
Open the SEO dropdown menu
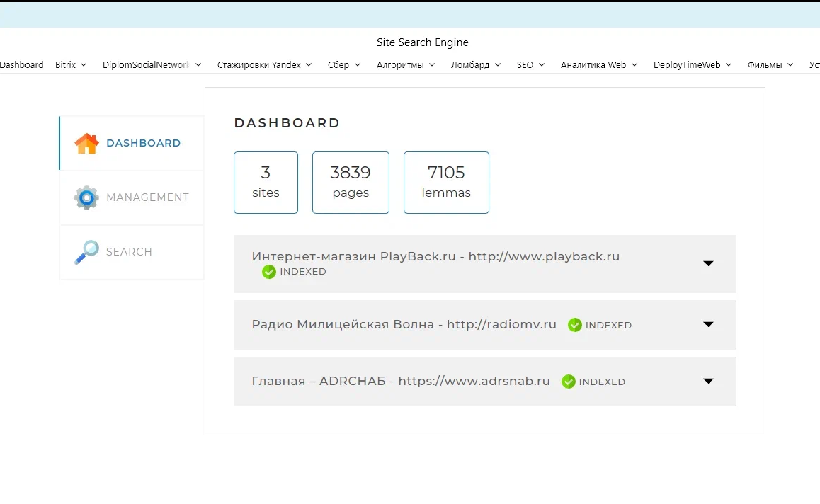coord(530,65)
